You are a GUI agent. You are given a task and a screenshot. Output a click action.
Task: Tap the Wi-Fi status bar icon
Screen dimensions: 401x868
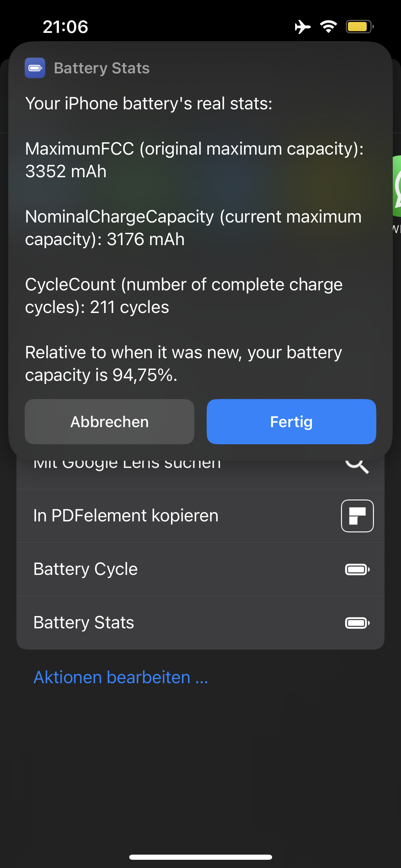(x=328, y=27)
